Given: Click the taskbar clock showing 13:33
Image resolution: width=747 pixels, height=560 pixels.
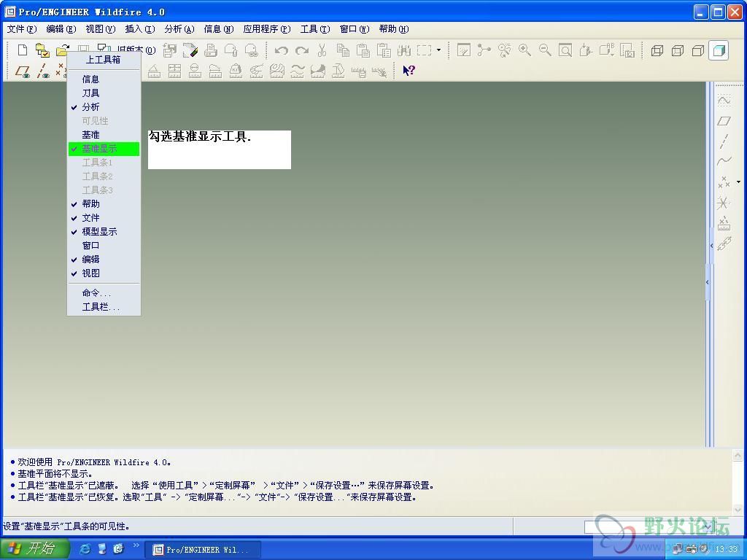Looking at the screenshot, I should click(726, 549).
